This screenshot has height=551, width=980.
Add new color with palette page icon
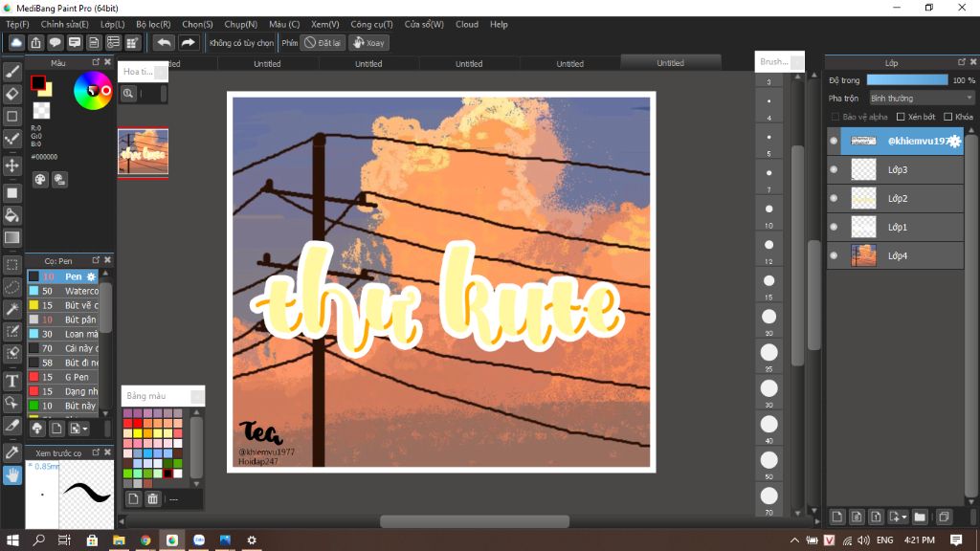133,498
